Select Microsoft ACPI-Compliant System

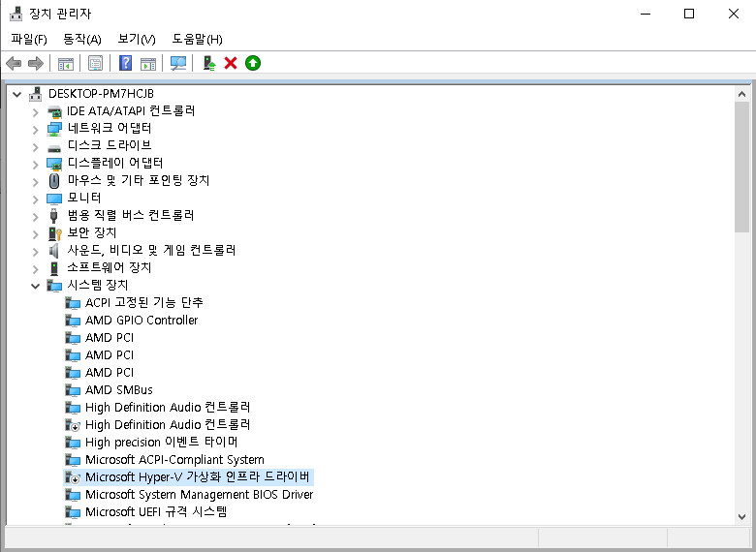coord(174,460)
